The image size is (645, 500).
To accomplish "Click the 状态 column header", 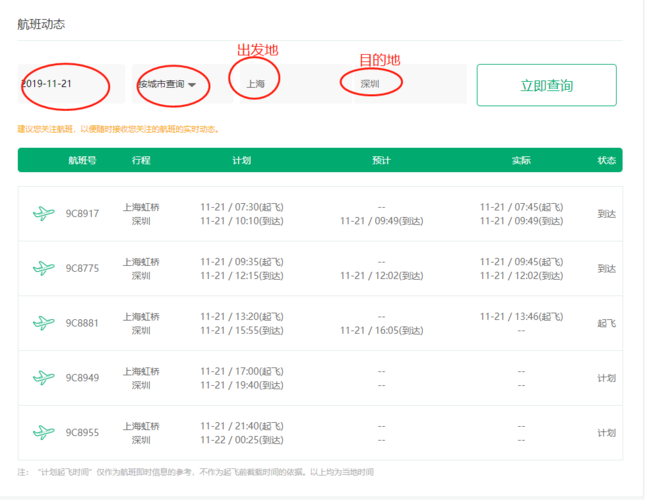I will click(x=606, y=160).
